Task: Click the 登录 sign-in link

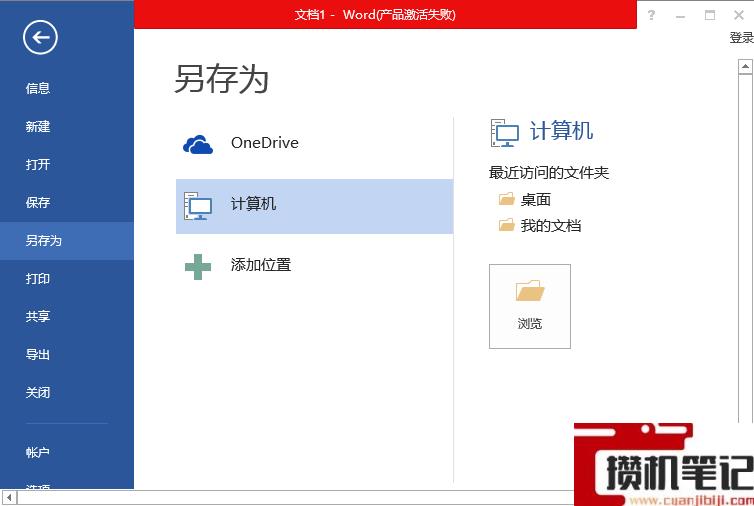Action: point(741,38)
